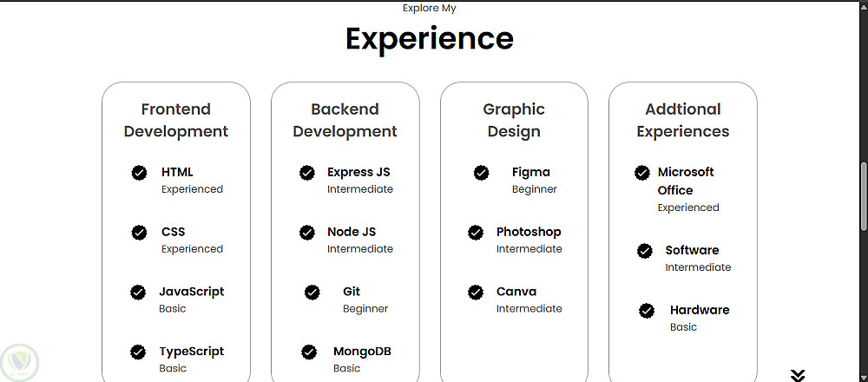Click the checkmark icon beside Figma

click(482, 173)
